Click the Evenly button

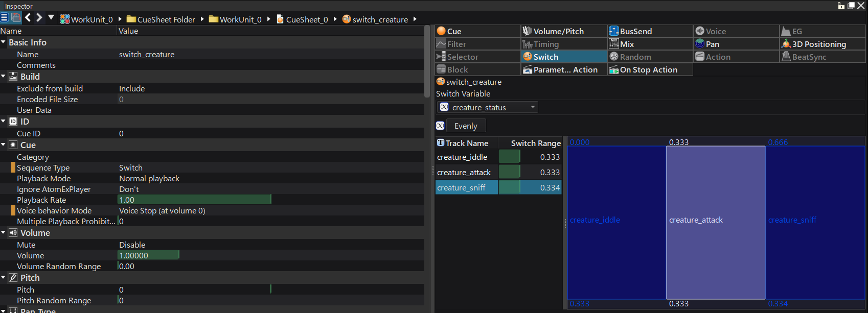[x=465, y=126]
